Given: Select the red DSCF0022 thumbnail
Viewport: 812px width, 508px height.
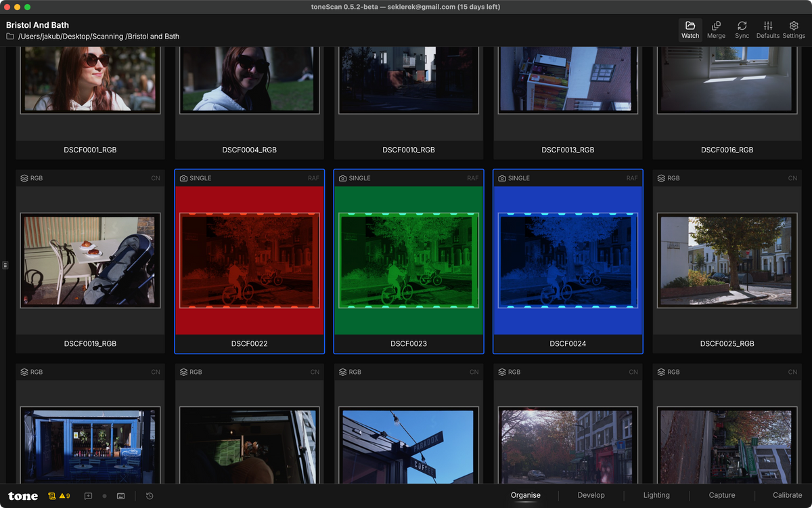Looking at the screenshot, I should click(x=250, y=261).
